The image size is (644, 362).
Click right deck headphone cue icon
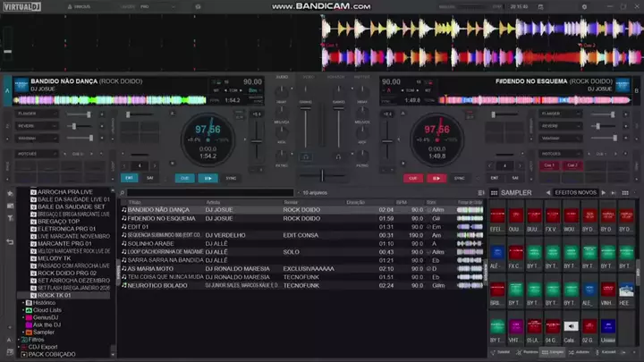click(x=340, y=156)
